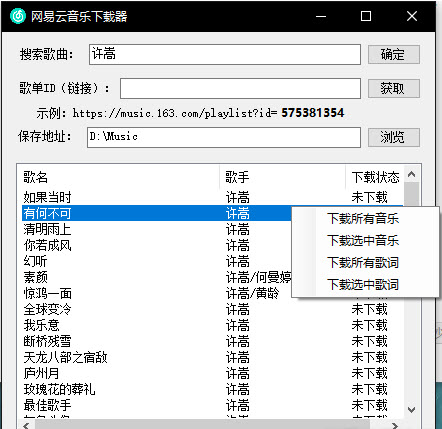Select song 素颜
Screen dimensions: 442x429
(x=35, y=277)
